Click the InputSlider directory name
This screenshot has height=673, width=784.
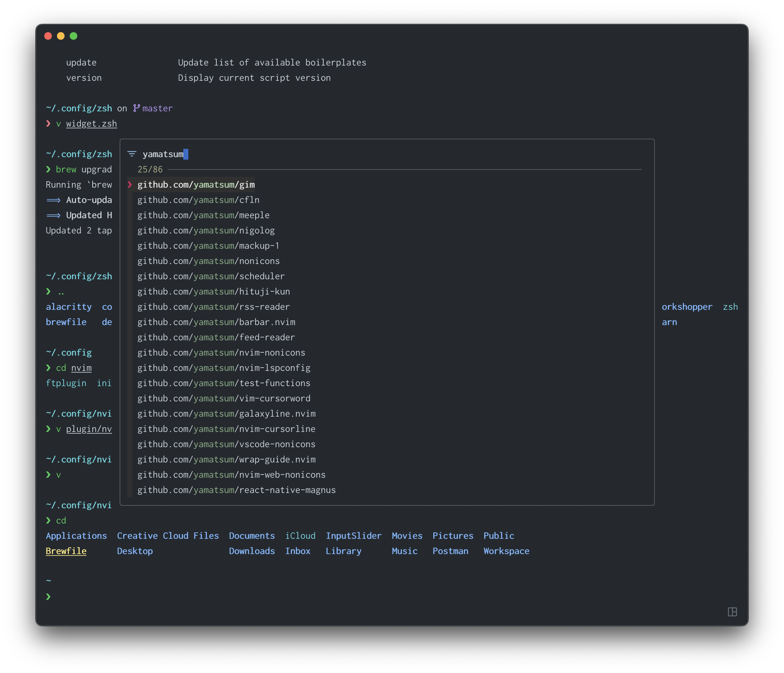(x=354, y=536)
